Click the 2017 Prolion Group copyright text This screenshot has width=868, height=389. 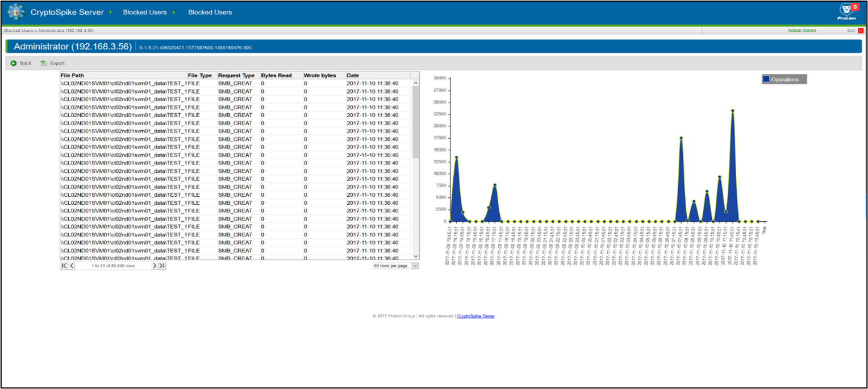click(413, 316)
